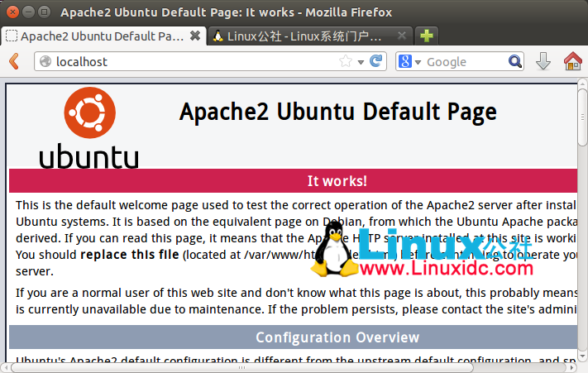Minimize the Firefox window
The width and height of the screenshot is (588, 373).
click(x=28, y=12)
